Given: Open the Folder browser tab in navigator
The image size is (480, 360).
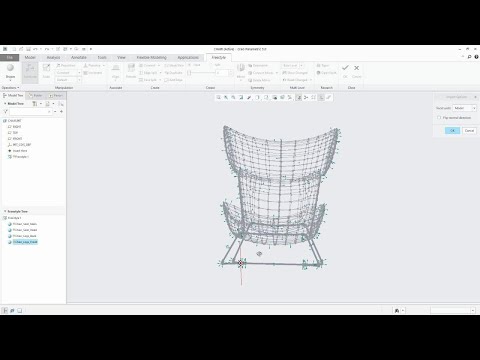Looking at the screenshot, I should tap(35, 95).
